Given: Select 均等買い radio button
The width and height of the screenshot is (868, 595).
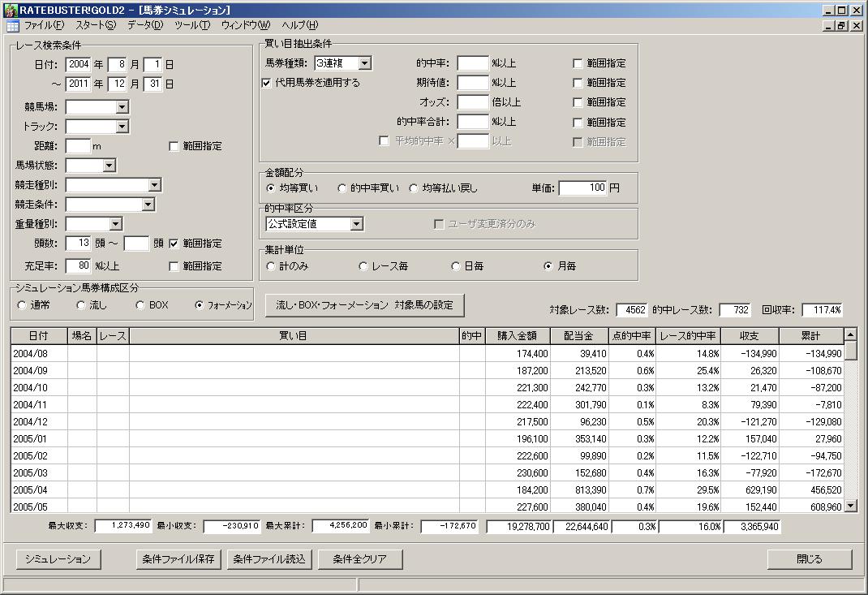Looking at the screenshot, I should pos(270,188).
